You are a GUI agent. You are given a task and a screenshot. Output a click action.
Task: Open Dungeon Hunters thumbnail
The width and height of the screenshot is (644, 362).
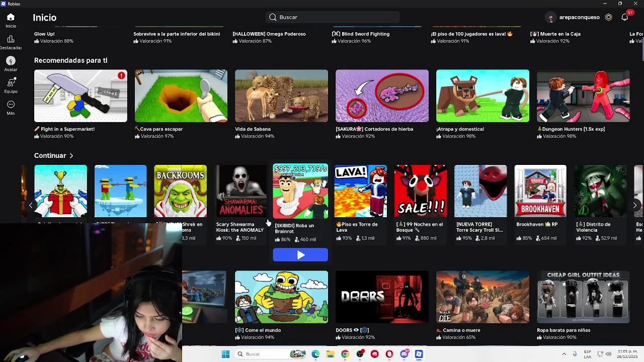(x=583, y=96)
